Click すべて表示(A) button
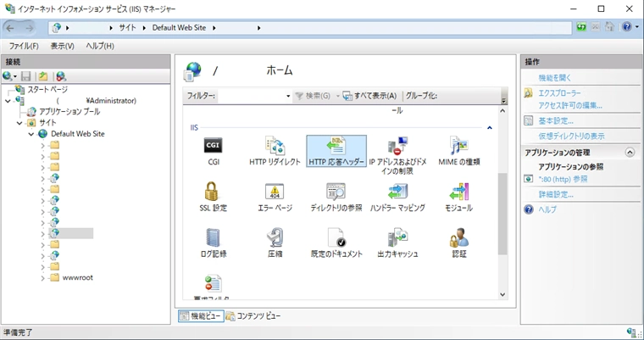644x340 pixels. coord(370,96)
